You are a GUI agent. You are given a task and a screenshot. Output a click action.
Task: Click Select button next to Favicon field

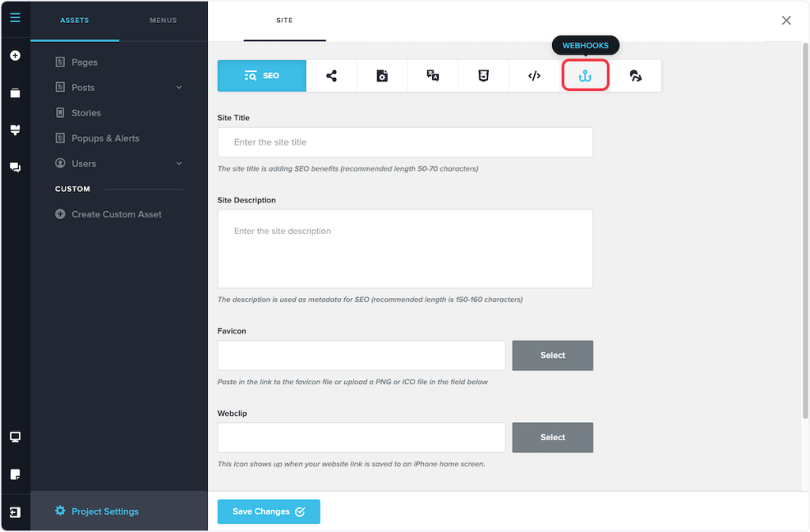tap(552, 356)
